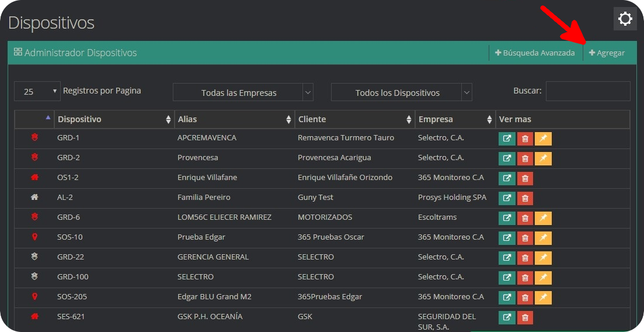Delete the GRD-2 device
The image size is (644, 332).
tap(525, 158)
